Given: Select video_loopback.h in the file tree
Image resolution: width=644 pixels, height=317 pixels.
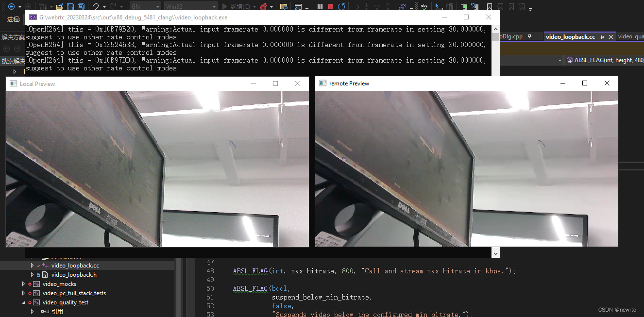Looking at the screenshot, I should click(74, 275).
